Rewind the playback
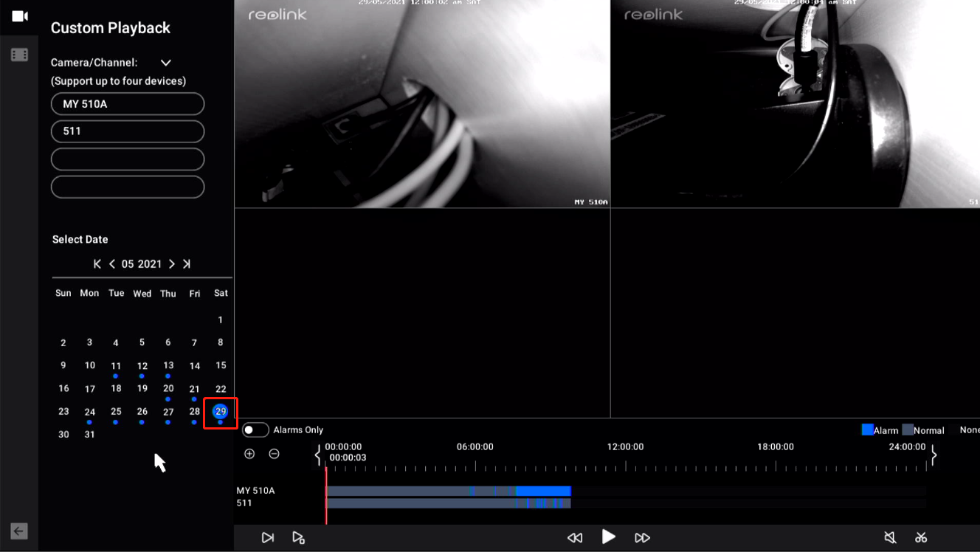 coord(575,538)
